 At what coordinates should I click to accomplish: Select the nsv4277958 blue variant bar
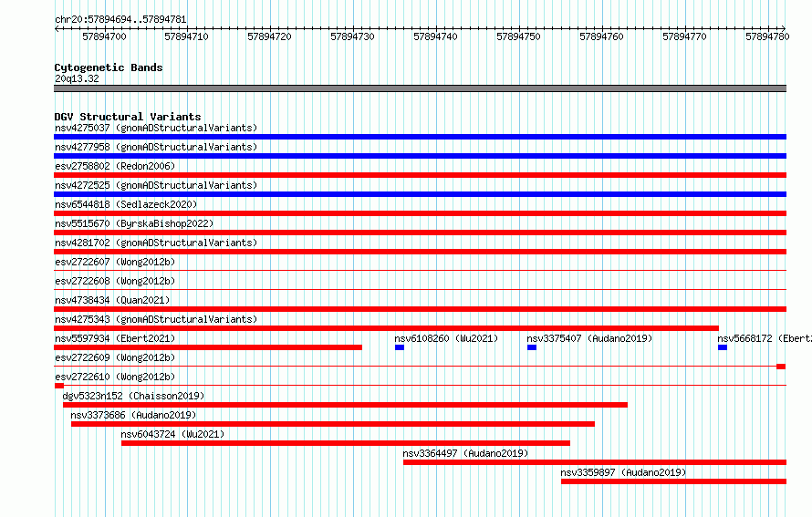pyautogui.click(x=420, y=156)
